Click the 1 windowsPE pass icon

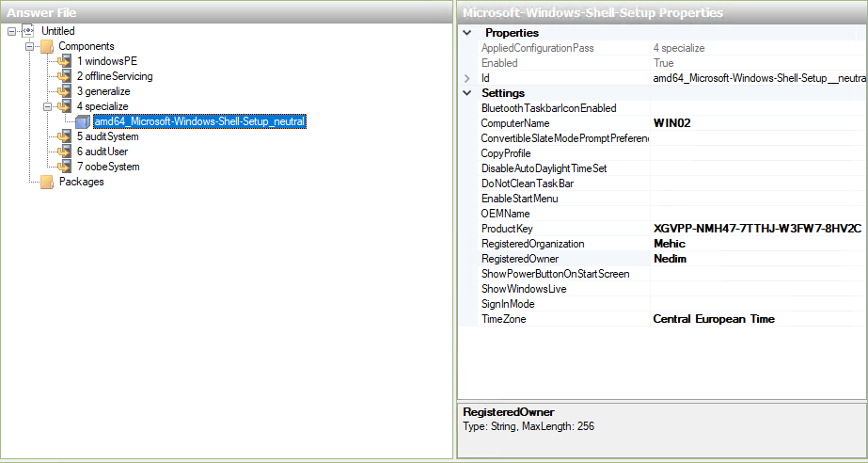coord(64,61)
